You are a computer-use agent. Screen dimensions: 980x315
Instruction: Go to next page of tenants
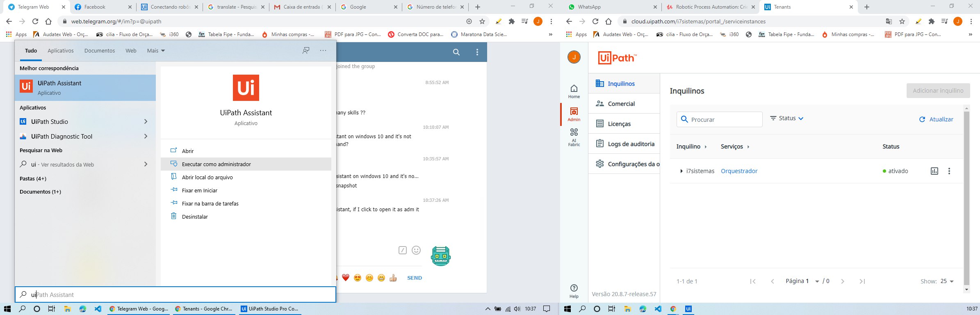843,281
